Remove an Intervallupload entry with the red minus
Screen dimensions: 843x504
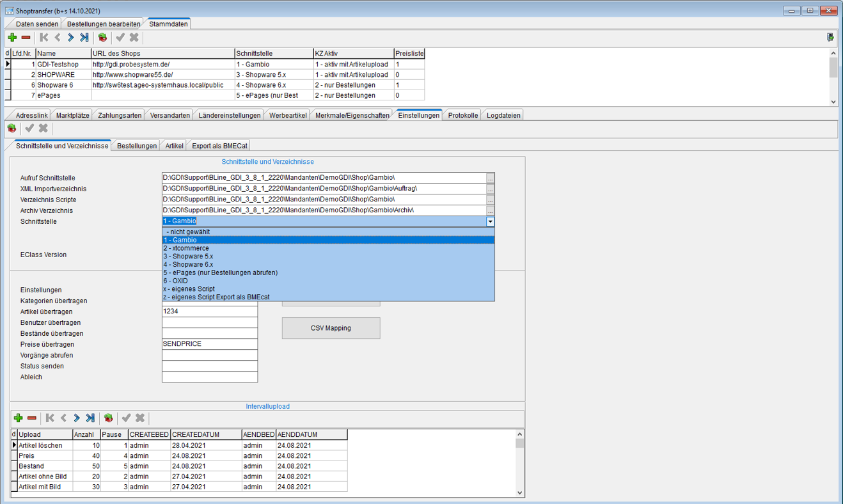point(31,418)
